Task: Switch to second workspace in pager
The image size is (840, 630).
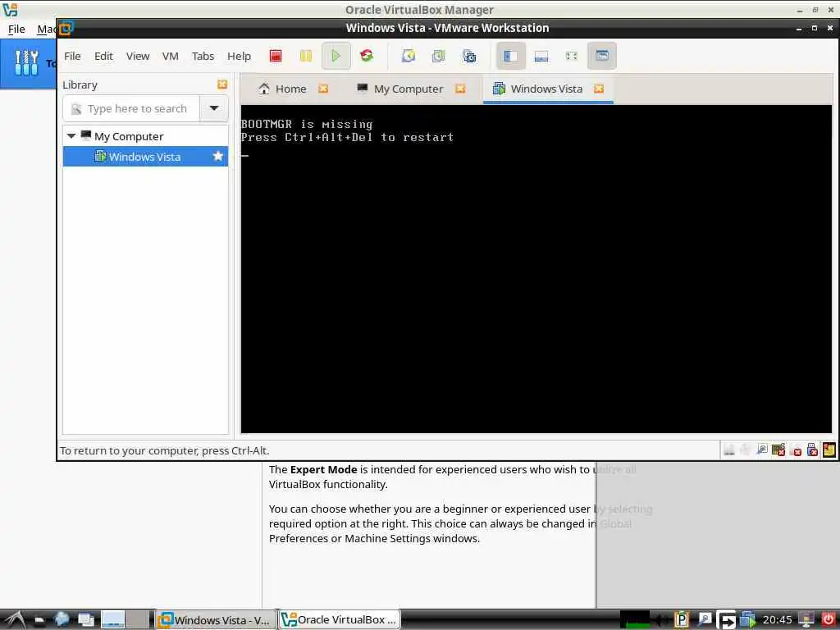Action: [138, 620]
